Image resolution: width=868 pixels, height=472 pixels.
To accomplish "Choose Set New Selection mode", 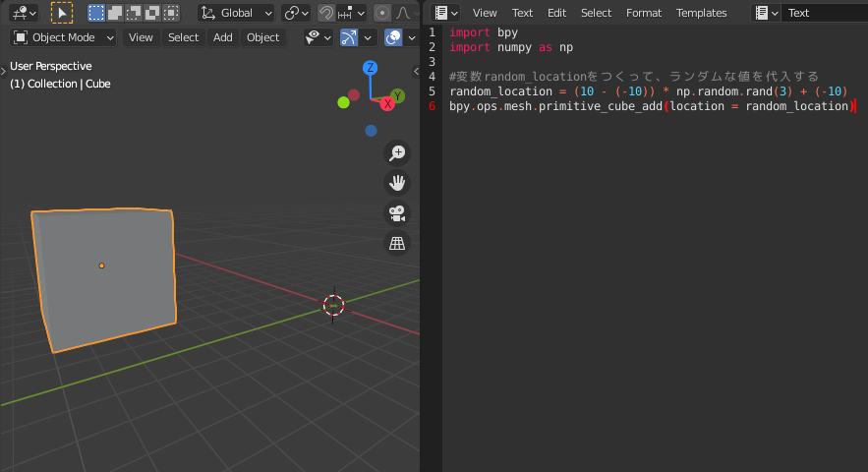I will [x=96, y=13].
